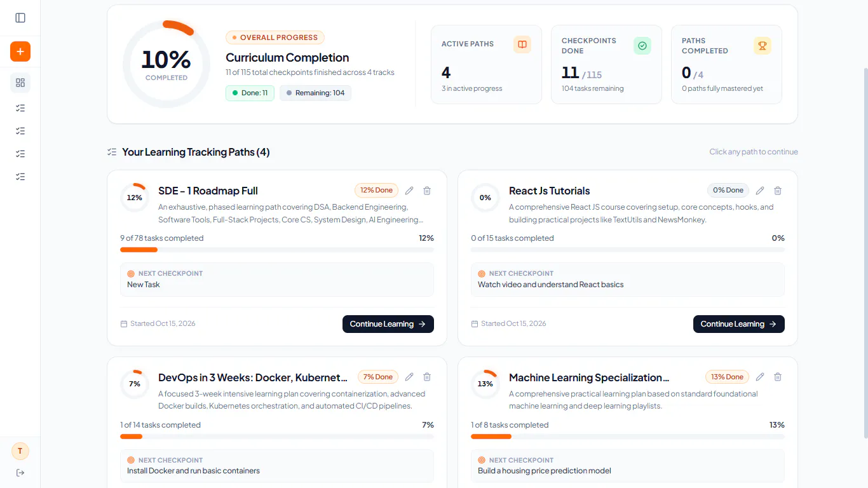Continue Learning on SDE – 1 Roadmap
The image size is (868, 488).
pos(388,324)
